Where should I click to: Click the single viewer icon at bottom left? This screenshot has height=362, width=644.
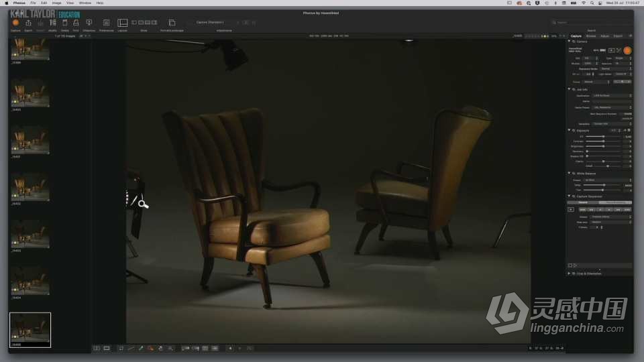(x=107, y=349)
